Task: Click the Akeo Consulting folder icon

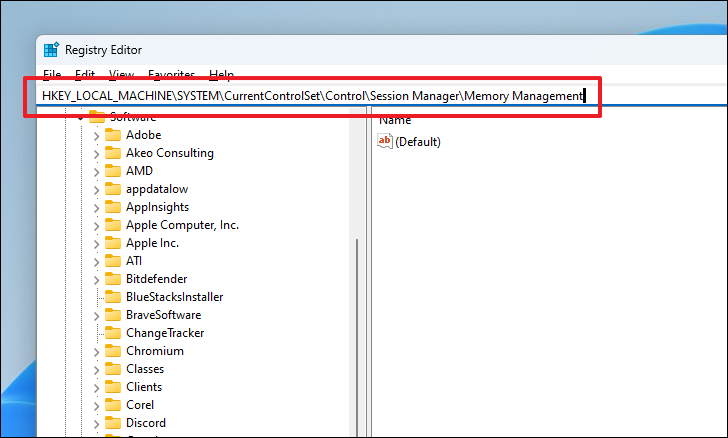Action: click(x=113, y=153)
